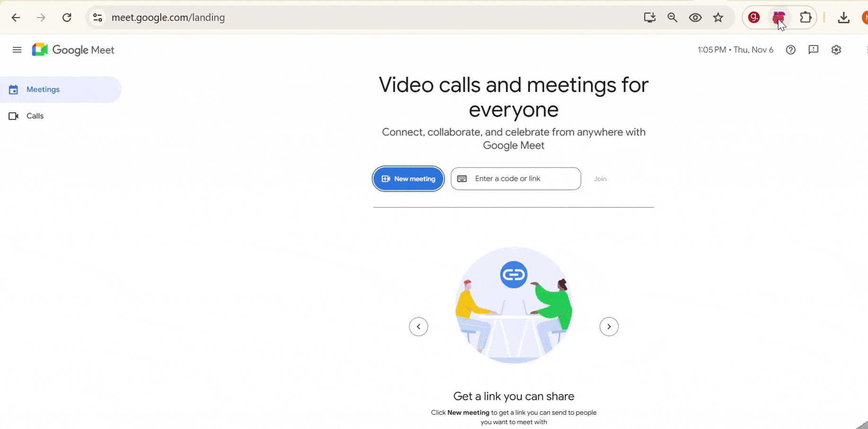Show next carousel slide
This screenshot has height=429, width=868.
tap(609, 327)
